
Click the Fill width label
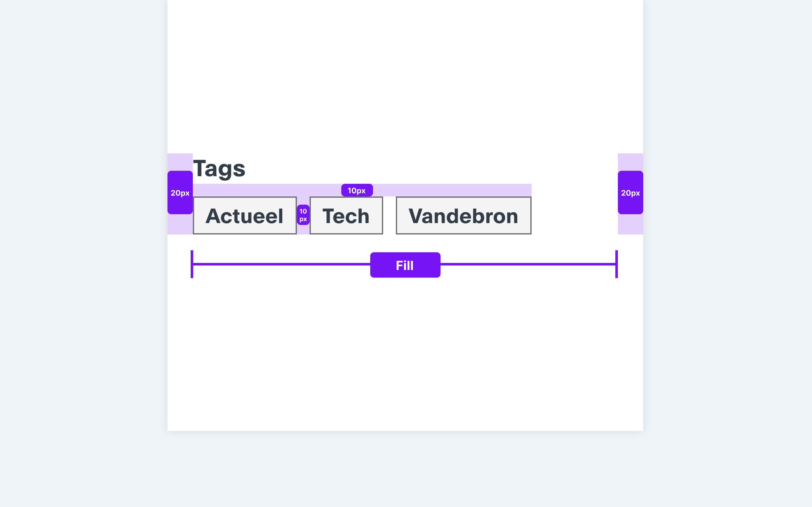point(405,265)
